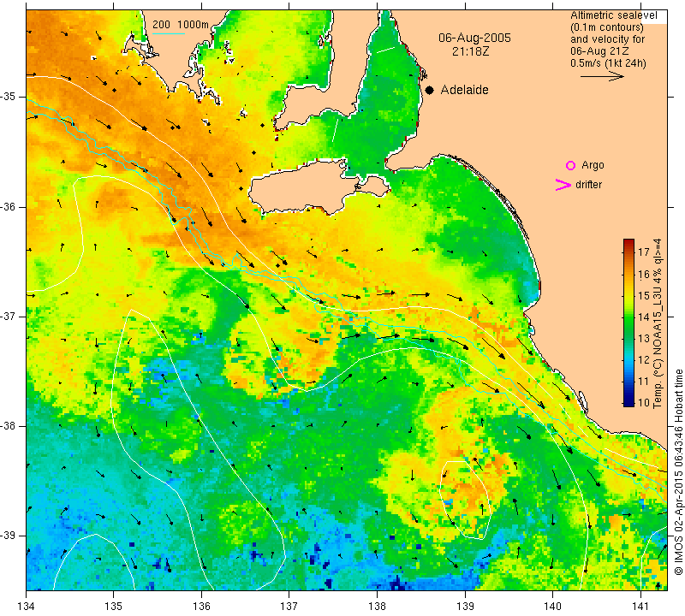Click the '(0.1m contours)' legend line
Screen dimensions: 685x616
pyautogui.click(x=606, y=27)
